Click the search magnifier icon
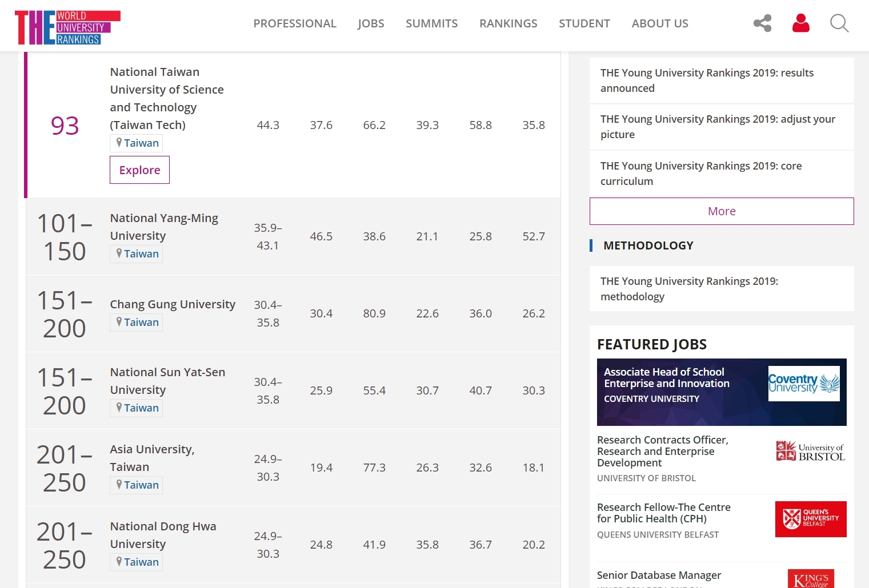Viewport: 869px width, 588px height. click(839, 23)
